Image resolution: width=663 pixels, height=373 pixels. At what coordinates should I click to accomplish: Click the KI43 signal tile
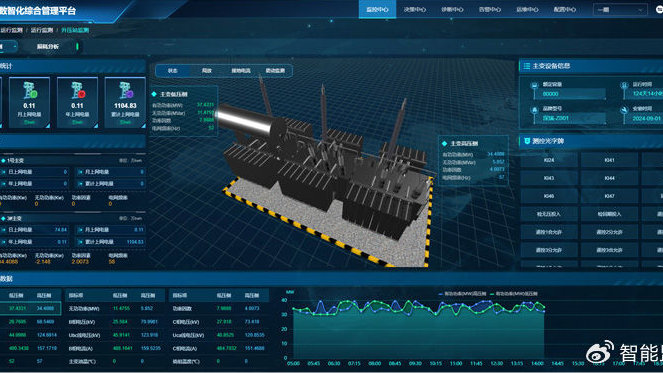(x=549, y=178)
